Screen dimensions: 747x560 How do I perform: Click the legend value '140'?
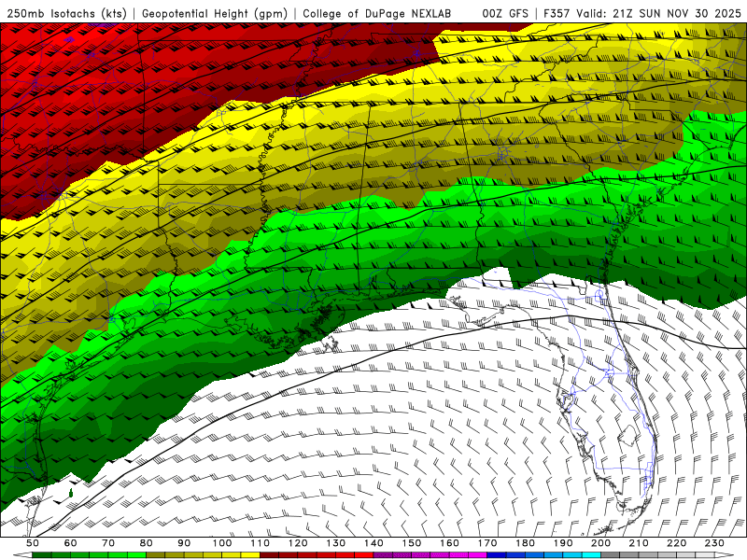[x=373, y=543]
